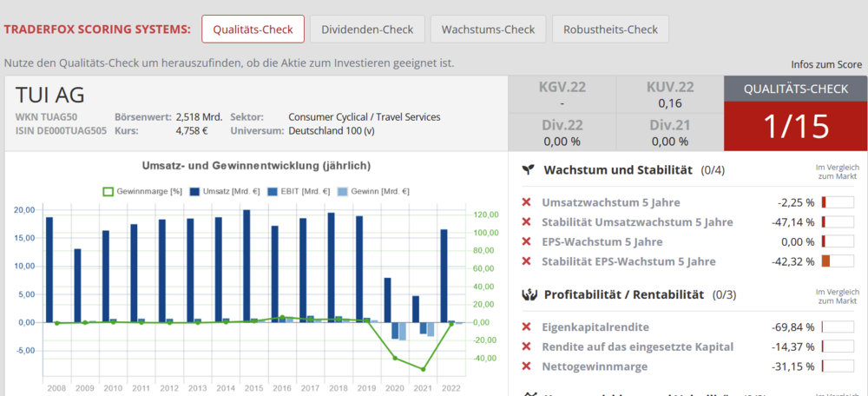Click red X beside Nettogewinnmarge
868x396 pixels.
tap(527, 366)
